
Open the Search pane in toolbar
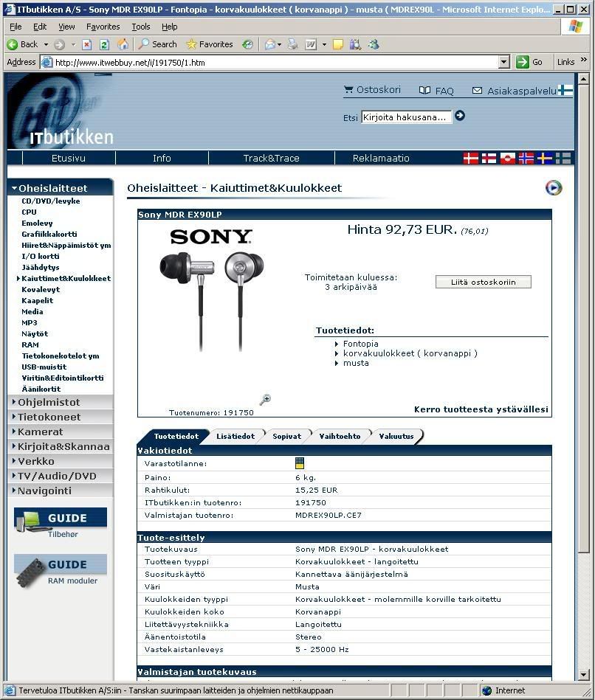click(158, 44)
